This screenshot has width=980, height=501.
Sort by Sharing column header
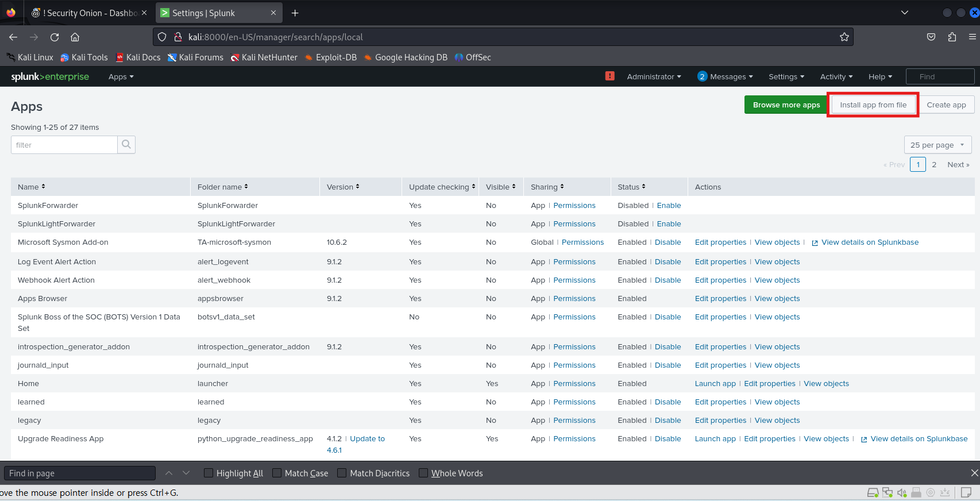click(547, 187)
